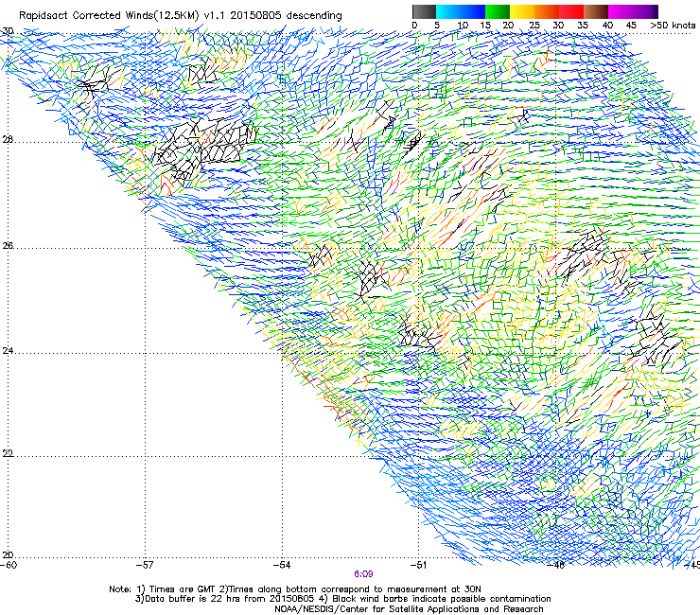
Task: Select the brown 35–40 knots legend segment
Action: [x=596, y=11]
